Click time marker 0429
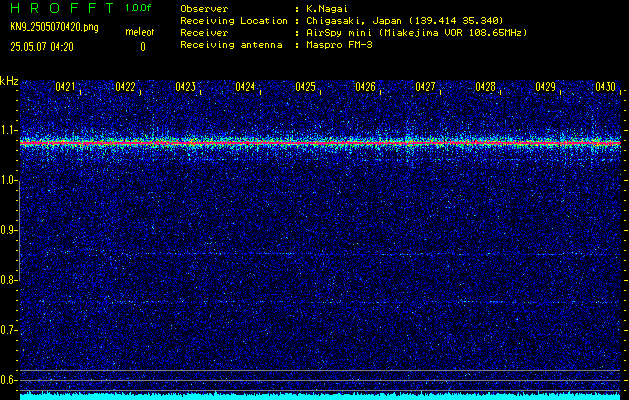This screenshot has width=629, height=400. click(x=546, y=87)
